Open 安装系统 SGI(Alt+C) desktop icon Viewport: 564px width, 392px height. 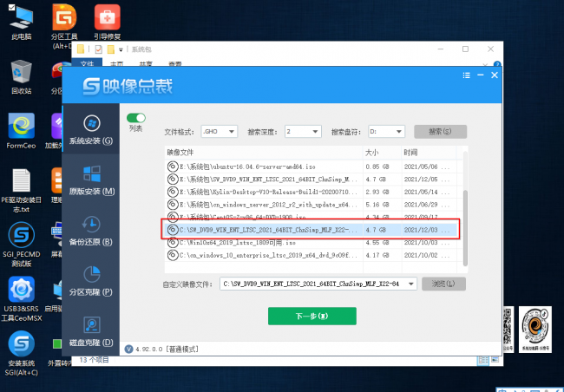pos(21,354)
